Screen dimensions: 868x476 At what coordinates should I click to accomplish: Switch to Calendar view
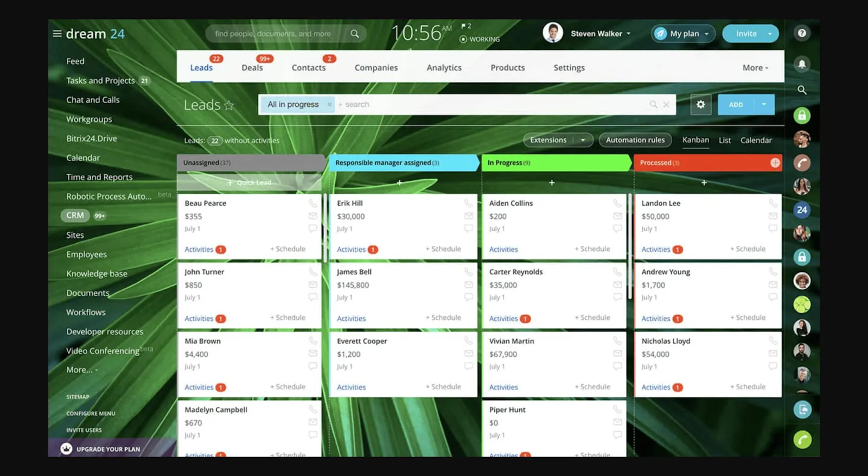pos(756,140)
